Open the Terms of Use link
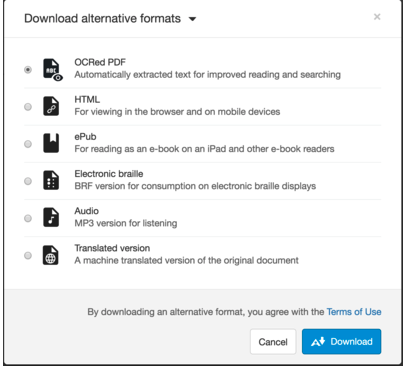 pos(354,312)
